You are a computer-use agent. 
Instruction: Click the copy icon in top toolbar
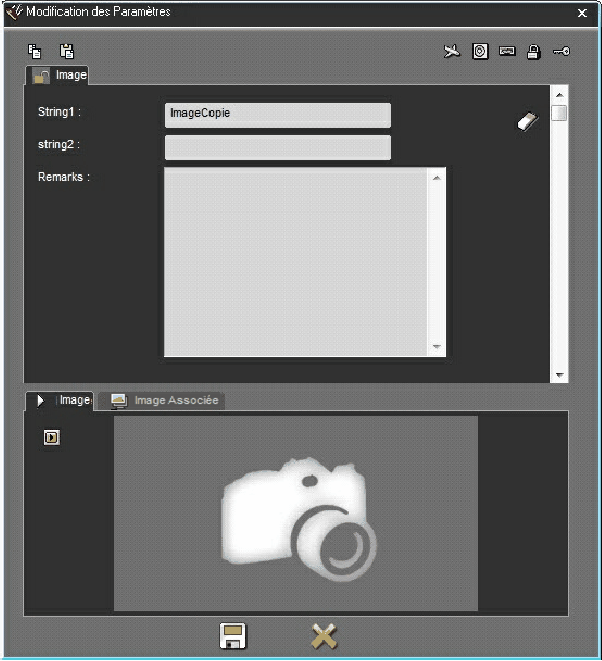(35, 51)
